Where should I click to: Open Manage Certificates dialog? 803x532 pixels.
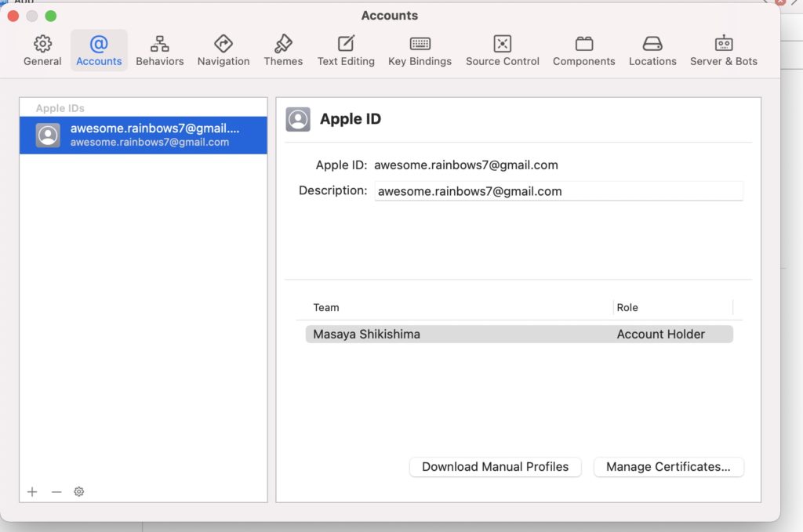tap(668, 466)
